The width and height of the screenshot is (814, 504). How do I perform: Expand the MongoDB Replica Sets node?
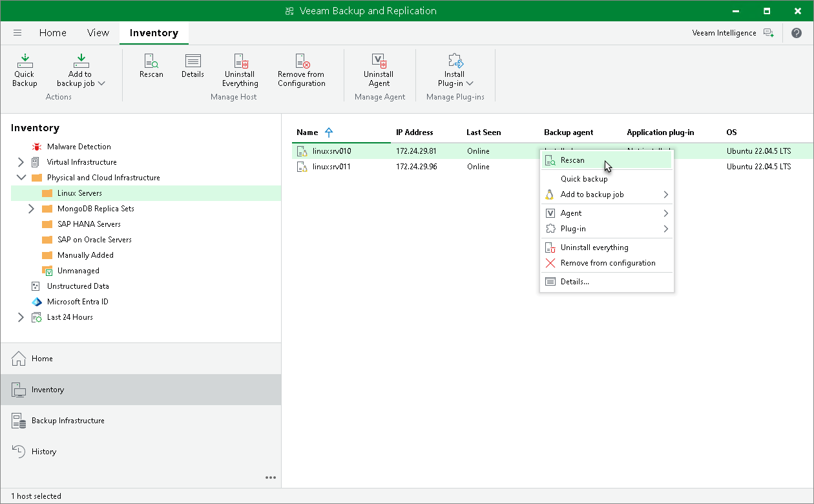31,209
